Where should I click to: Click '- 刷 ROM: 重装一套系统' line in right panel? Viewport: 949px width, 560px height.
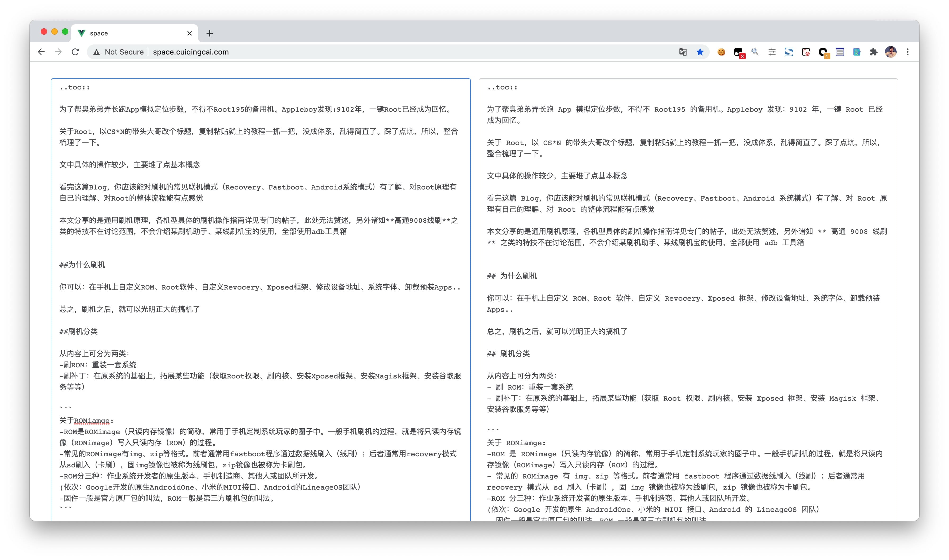click(530, 387)
